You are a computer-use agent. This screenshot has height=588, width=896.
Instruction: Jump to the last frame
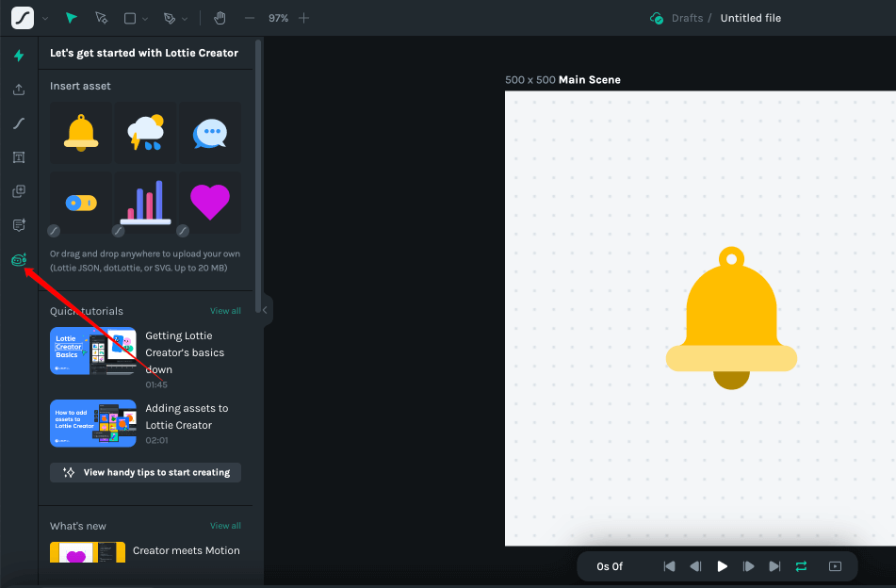coord(774,566)
